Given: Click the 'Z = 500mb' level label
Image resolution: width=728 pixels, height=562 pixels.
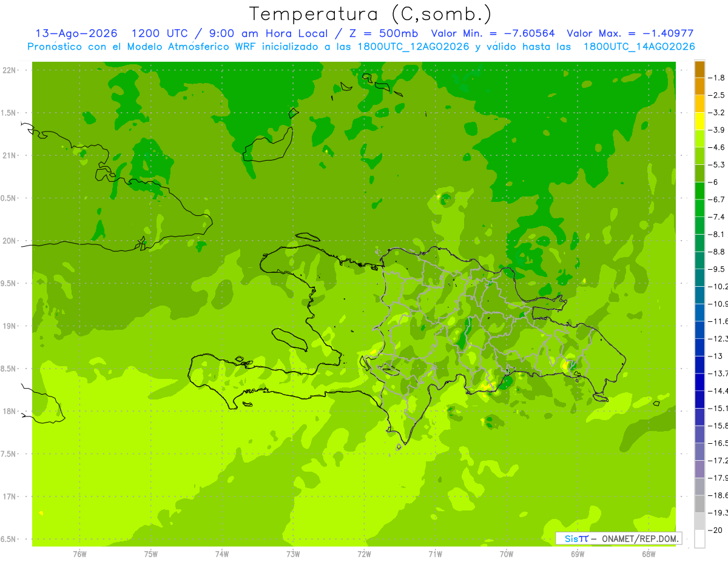Looking at the screenshot, I should 384,34.
